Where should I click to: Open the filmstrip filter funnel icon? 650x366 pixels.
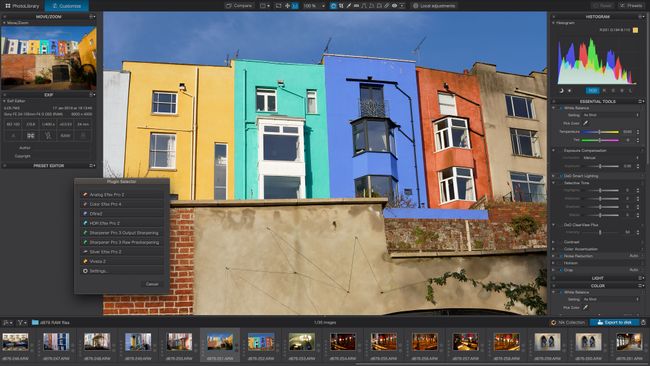click(22, 322)
